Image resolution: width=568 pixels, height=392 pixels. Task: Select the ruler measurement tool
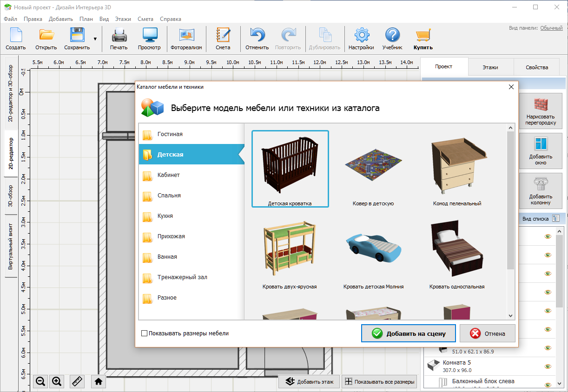click(77, 381)
